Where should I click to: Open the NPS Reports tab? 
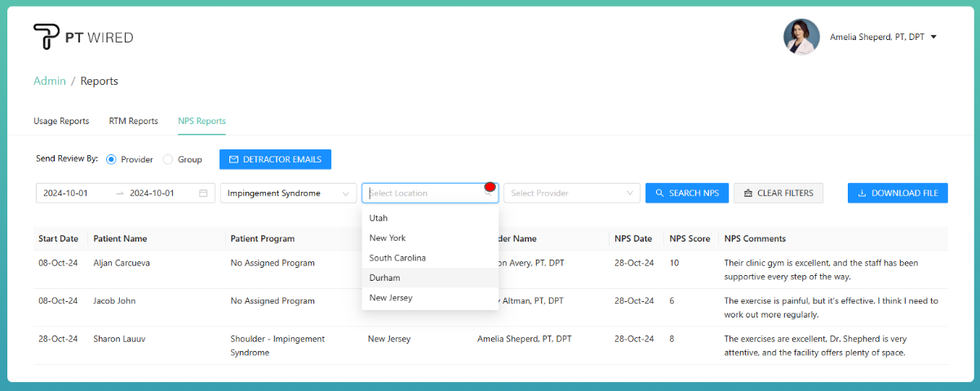tap(202, 121)
